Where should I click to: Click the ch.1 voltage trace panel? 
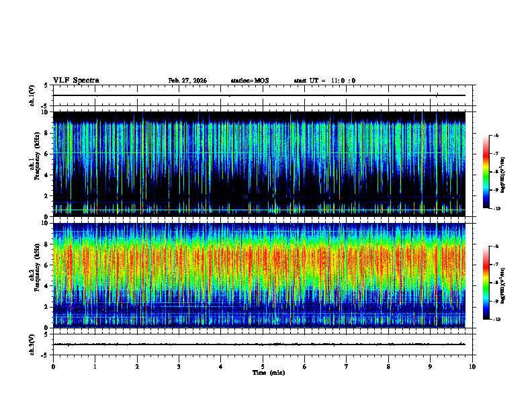pyautogui.click(x=263, y=95)
